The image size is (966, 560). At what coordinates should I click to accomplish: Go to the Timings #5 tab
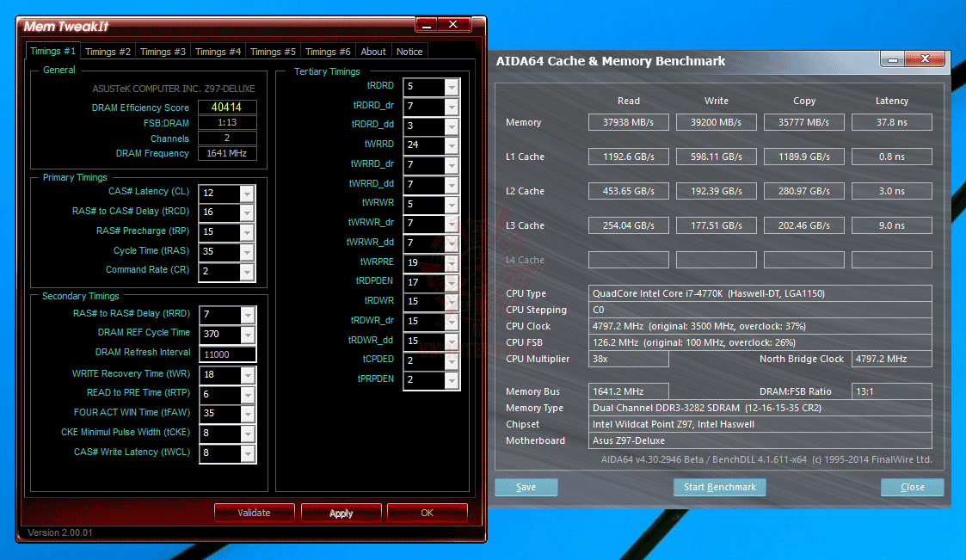tap(273, 52)
